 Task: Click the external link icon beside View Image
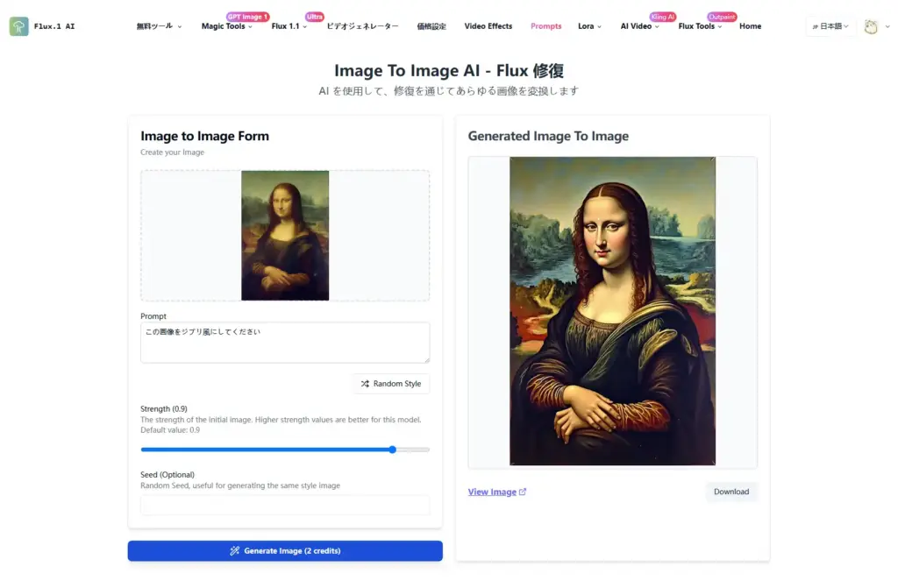click(x=523, y=492)
